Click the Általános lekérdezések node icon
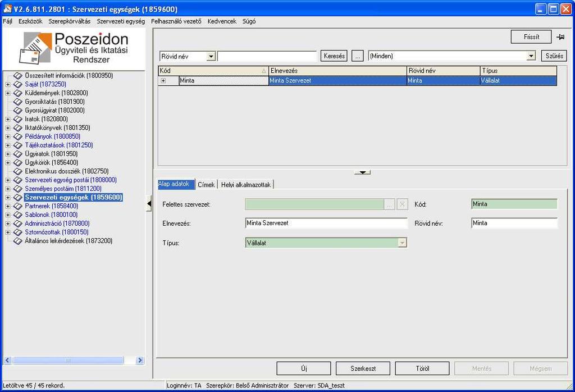The image size is (575, 392). pyautogui.click(x=17, y=241)
